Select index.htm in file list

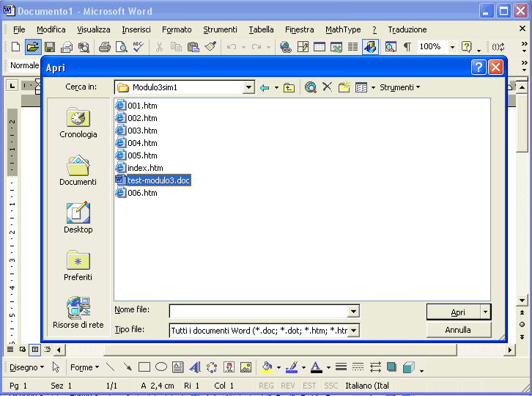(139, 168)
